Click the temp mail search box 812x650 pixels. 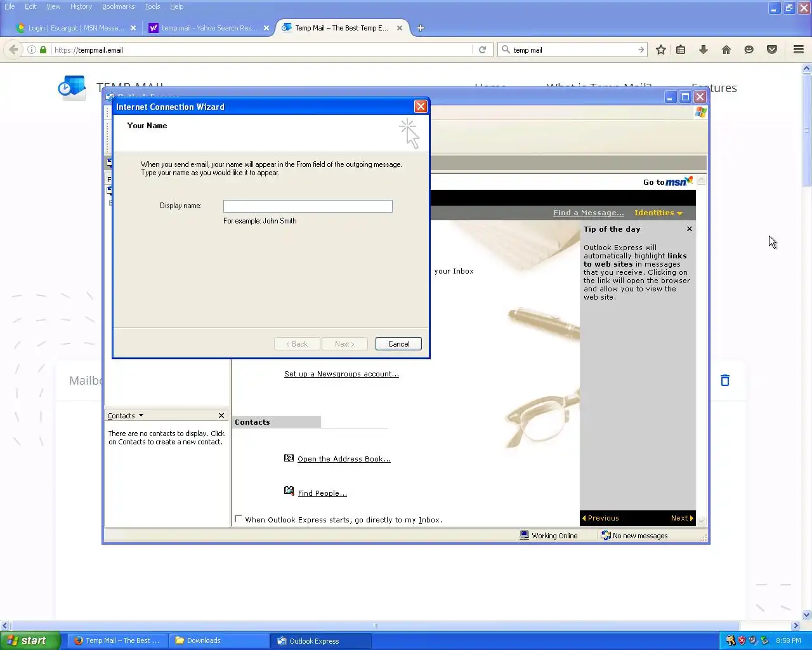pyautogui.click(x=573, y=50)
